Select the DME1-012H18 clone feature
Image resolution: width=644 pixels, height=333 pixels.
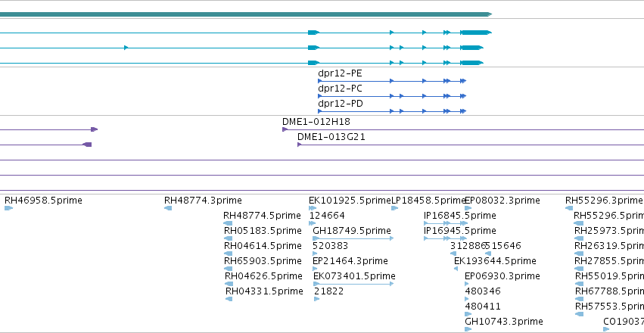[463, 129]
